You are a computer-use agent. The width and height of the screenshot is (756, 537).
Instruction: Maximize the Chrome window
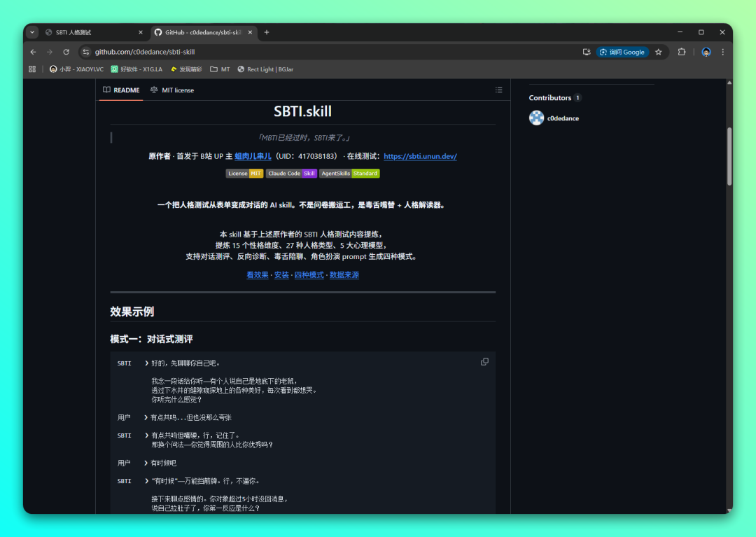[x=701, y=32]
